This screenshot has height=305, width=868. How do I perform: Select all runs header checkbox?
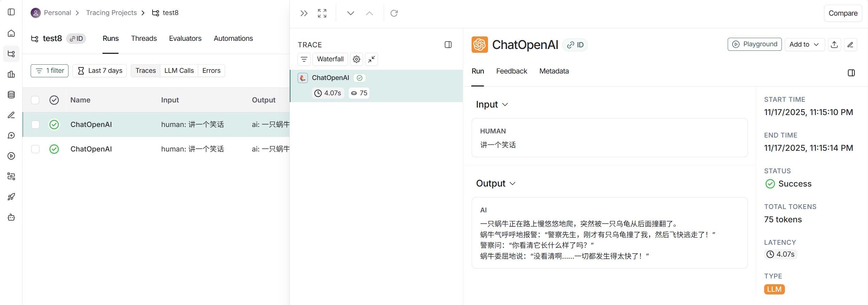[35, 100]
